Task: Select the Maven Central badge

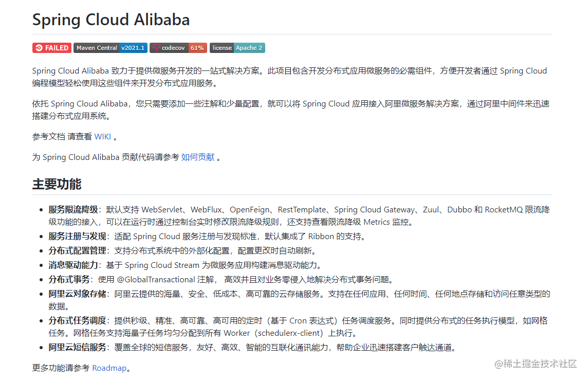Action: pos(97,48)
